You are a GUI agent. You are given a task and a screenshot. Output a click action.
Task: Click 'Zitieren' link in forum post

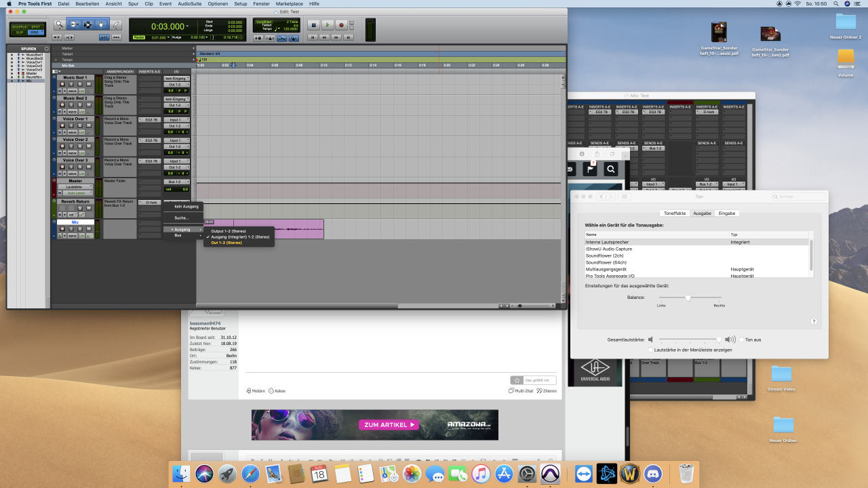point(547,391)
